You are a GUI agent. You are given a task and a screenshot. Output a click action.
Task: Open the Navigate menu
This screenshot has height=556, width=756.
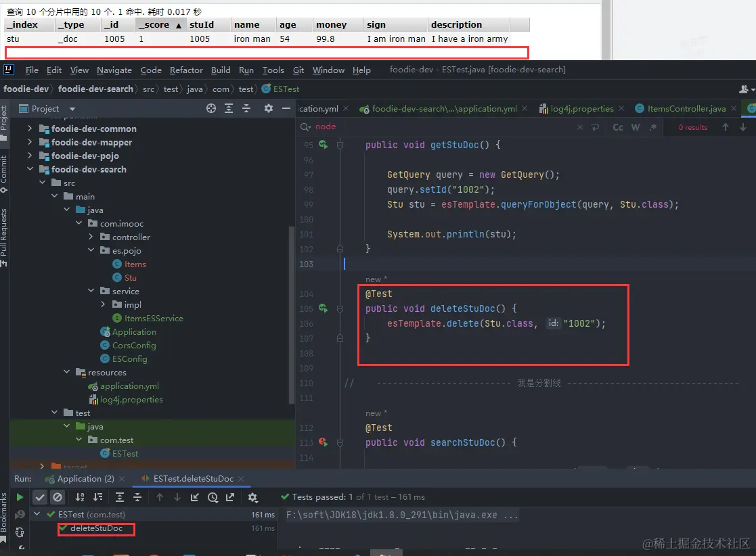click(114, 70)
